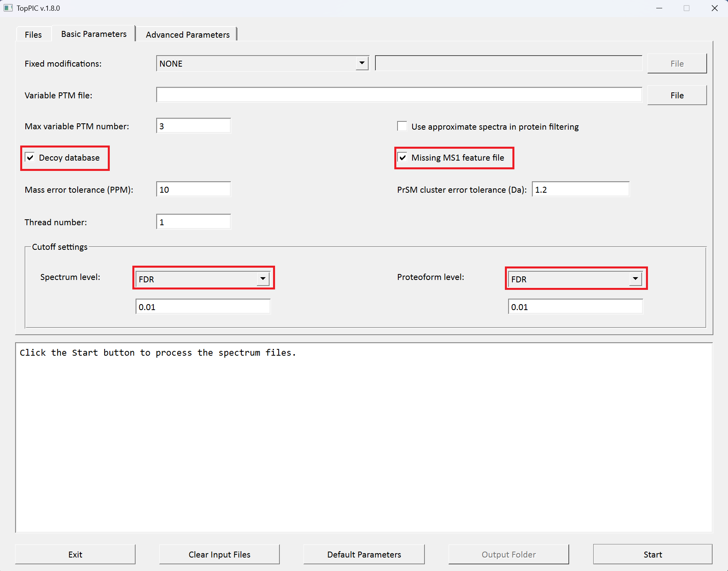Image resolution: width=728 pixels, height=571 pixels.
Task: Click the Max variable PTM number field
Action: [193, 126]
